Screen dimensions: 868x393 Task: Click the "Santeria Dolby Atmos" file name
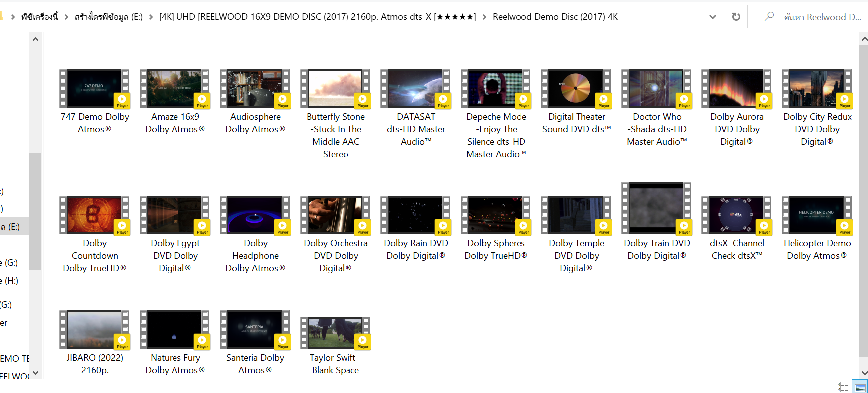[255, 364]
